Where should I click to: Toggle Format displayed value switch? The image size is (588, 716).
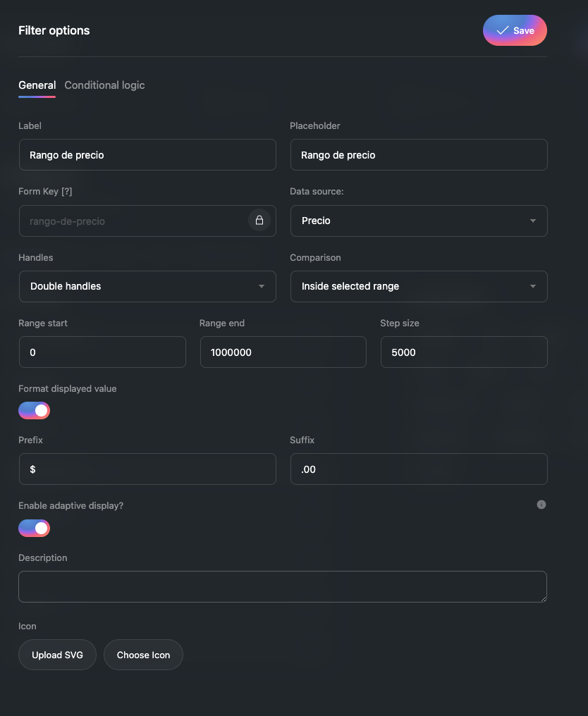35,410
